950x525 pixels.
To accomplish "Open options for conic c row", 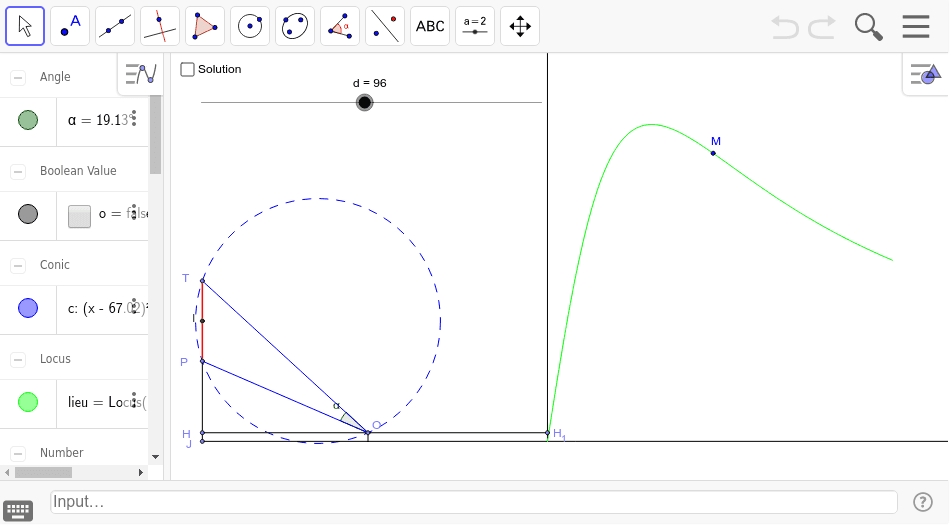I will click(134, 306).
